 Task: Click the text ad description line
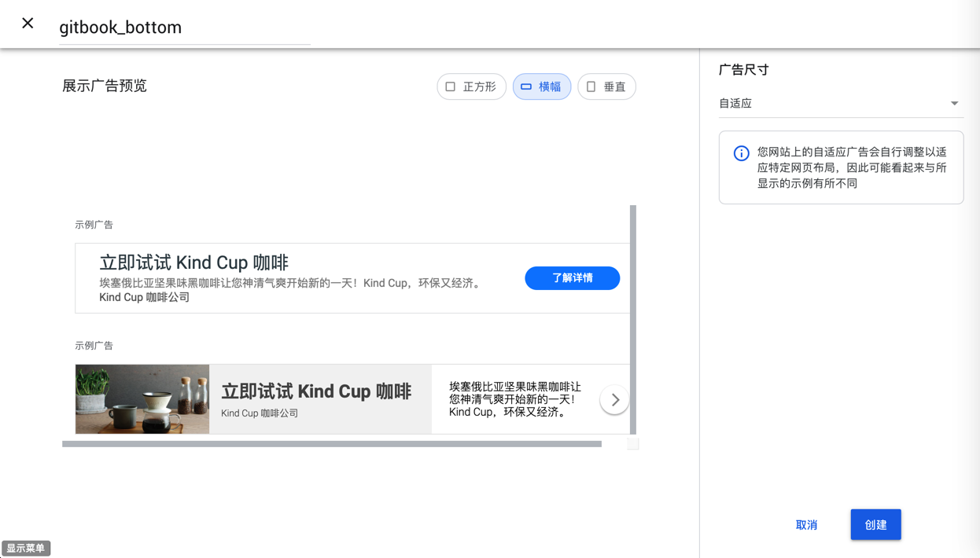coord(290,283)
